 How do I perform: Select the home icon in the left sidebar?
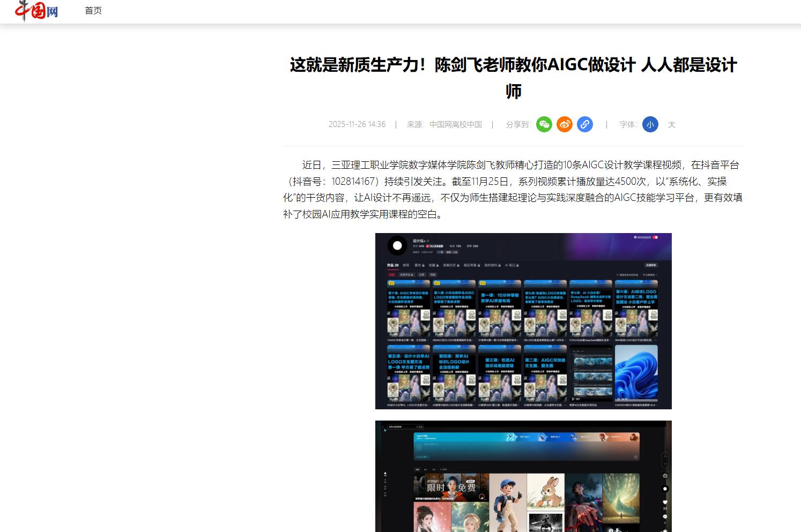pos(385,473)
